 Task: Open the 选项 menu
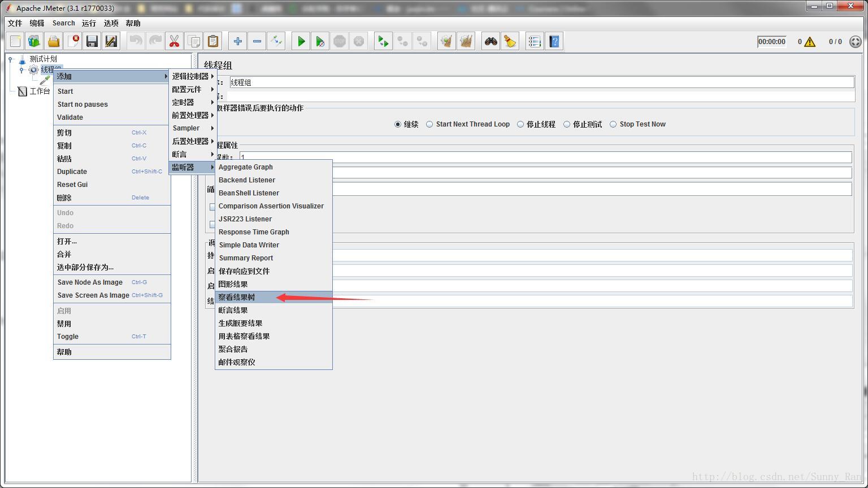111,23
